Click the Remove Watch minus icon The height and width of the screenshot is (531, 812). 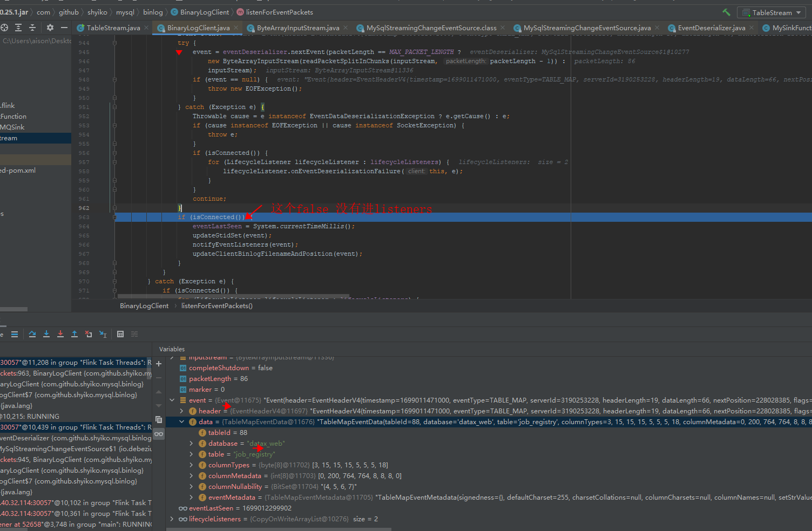click(x=159, y=378)
